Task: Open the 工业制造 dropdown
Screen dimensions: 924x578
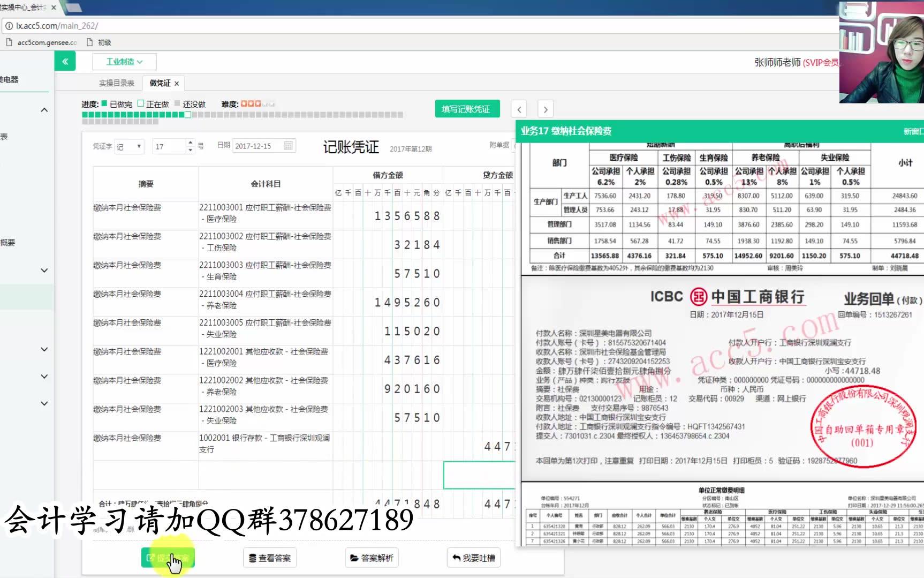Action: [x=124, y=62]
